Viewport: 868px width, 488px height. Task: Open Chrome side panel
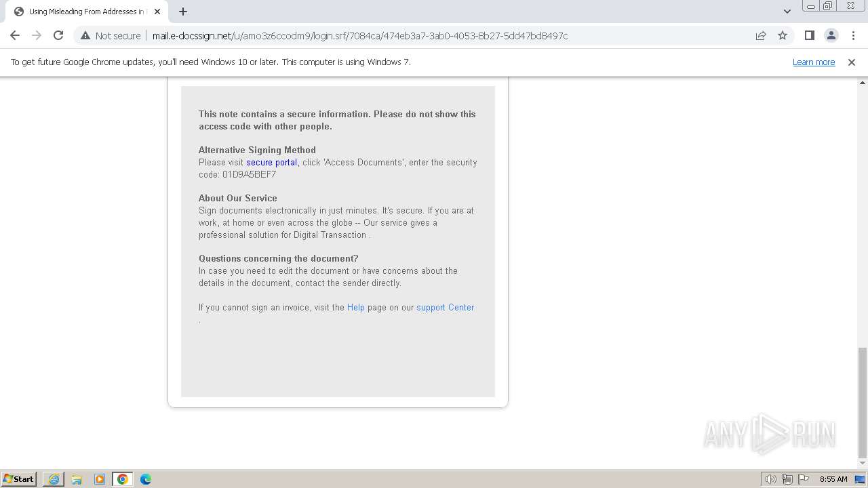[x=809, y=35]
